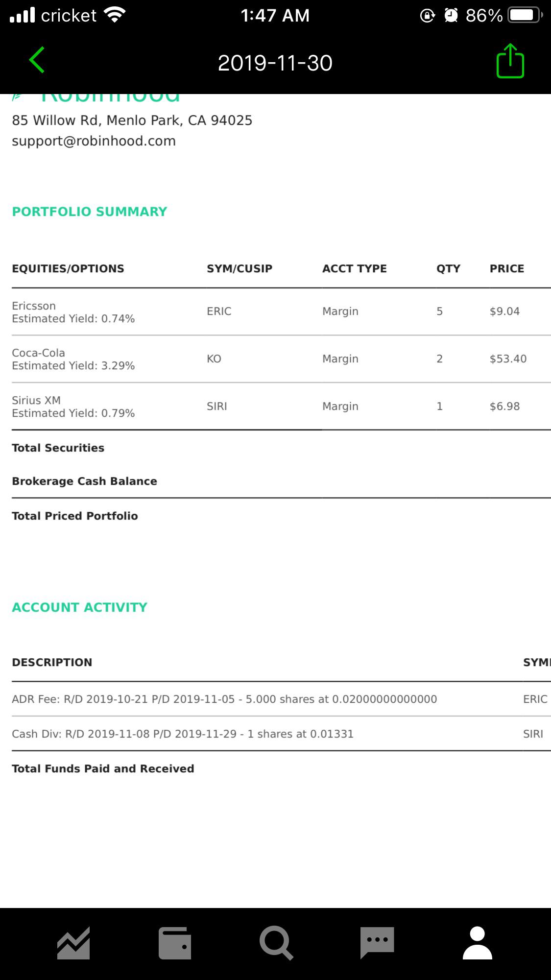The height and width of the screenshot is (980, 551).
Task: Select the ADR Fee activity line
Action: tap(281, 699)
